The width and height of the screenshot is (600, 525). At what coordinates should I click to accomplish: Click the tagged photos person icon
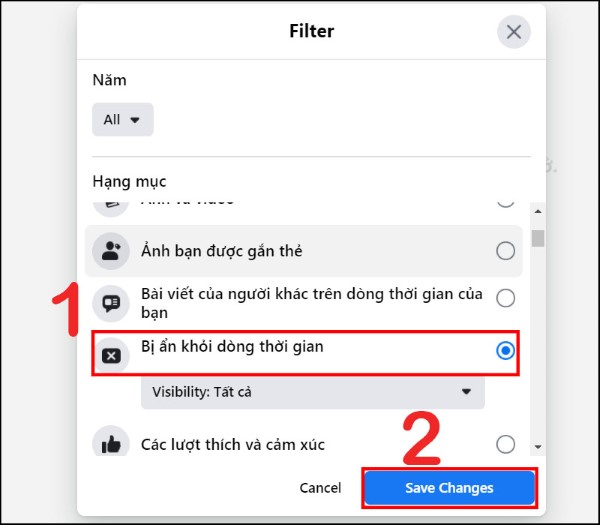coord(111,251)
